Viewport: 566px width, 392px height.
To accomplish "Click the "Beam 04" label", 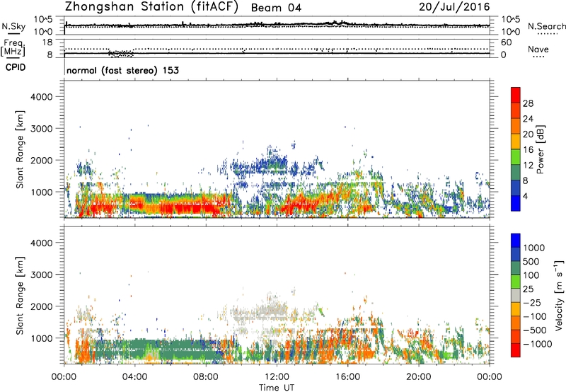I will [276, 8].
